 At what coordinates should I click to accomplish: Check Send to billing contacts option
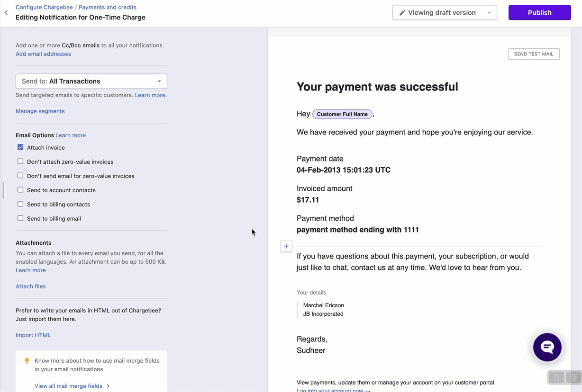[x=20, y=204]
